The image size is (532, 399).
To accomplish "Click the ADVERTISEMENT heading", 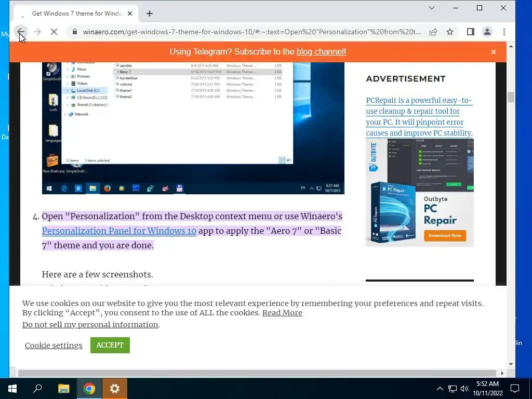I will coord(406,79).
